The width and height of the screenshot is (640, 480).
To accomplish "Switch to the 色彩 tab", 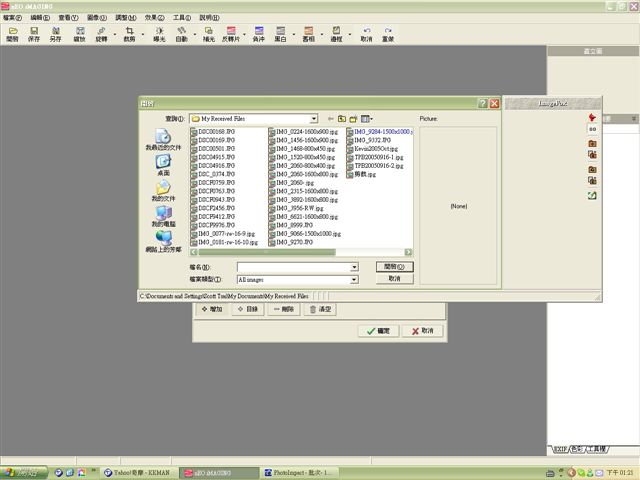I will click(x=577, y=449).
